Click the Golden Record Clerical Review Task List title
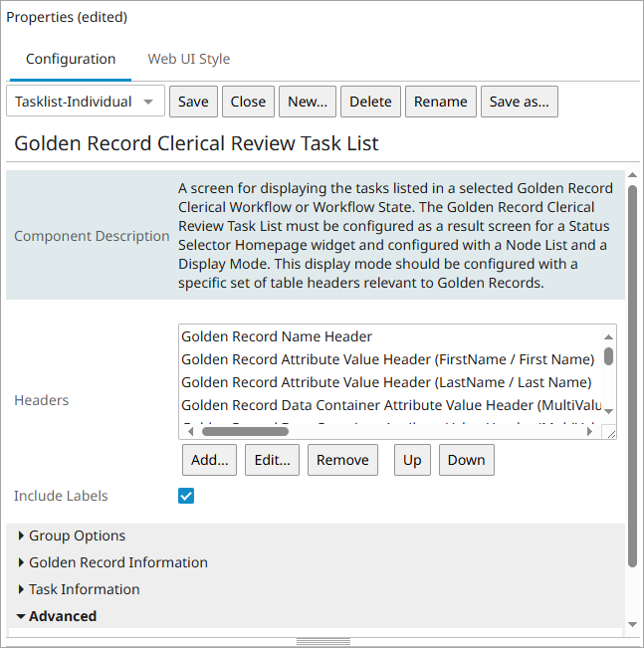The image size is (644, 648). click(x=196, y=143)
